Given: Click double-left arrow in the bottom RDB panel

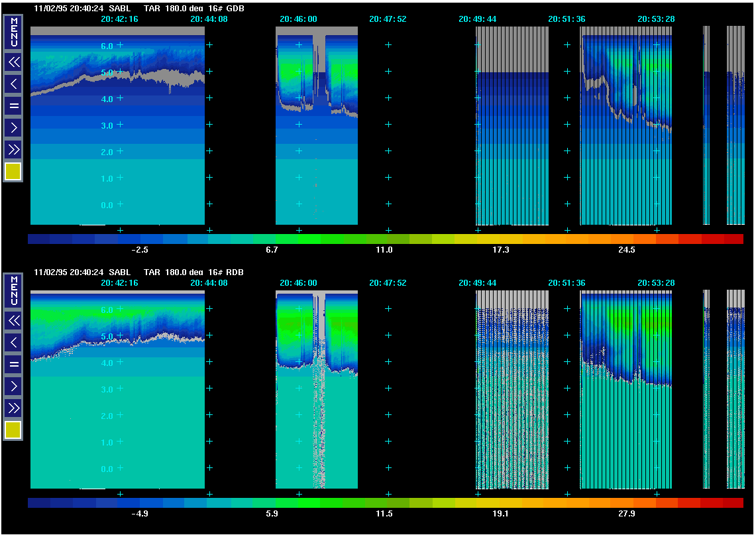Looking at the screenshot, I should click(13, 321).
